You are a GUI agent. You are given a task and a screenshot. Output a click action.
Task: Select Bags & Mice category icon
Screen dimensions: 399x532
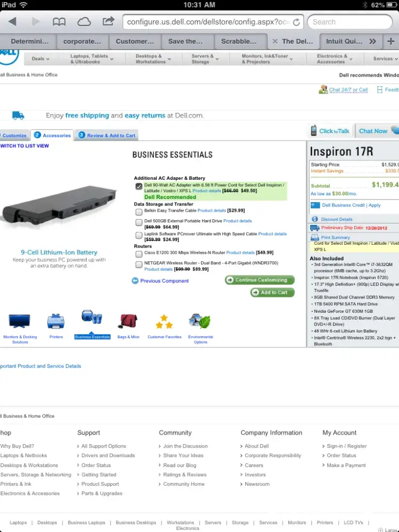(x=128, y=321)
